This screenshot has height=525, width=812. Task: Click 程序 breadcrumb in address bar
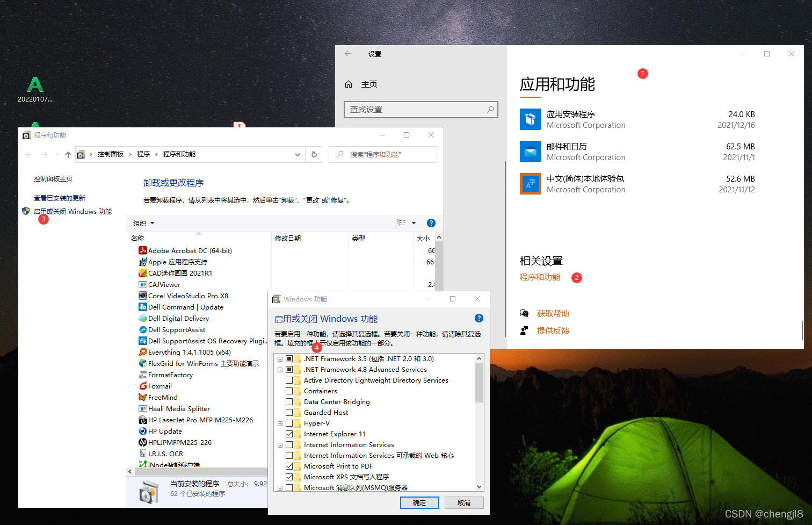pos(143,154)
